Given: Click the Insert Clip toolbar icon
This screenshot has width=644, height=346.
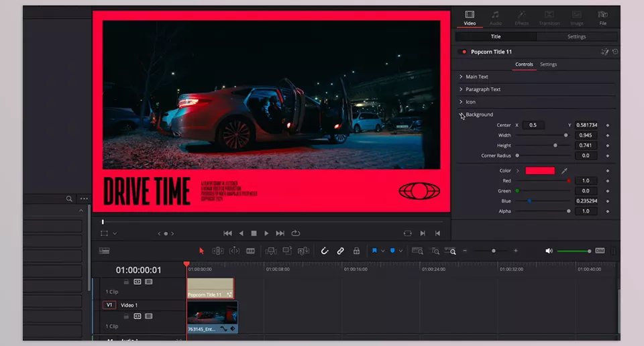Looking at the screenshot, I should 271,251.
